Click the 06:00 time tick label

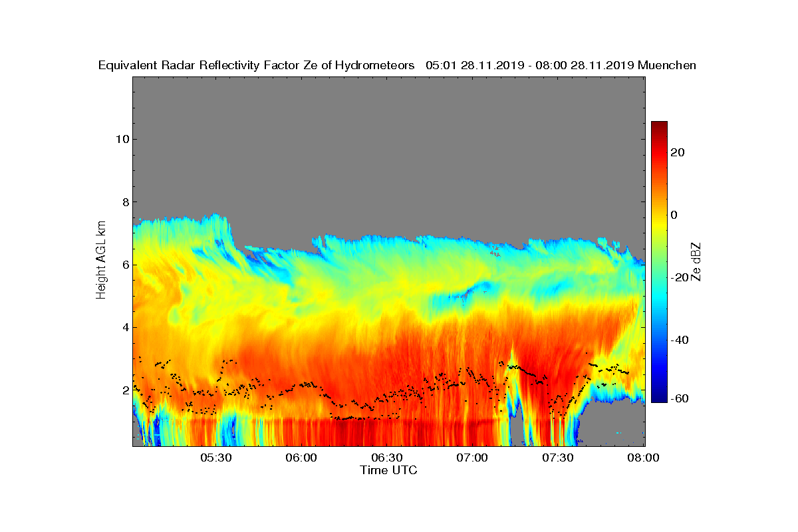[x=301, y=458]
